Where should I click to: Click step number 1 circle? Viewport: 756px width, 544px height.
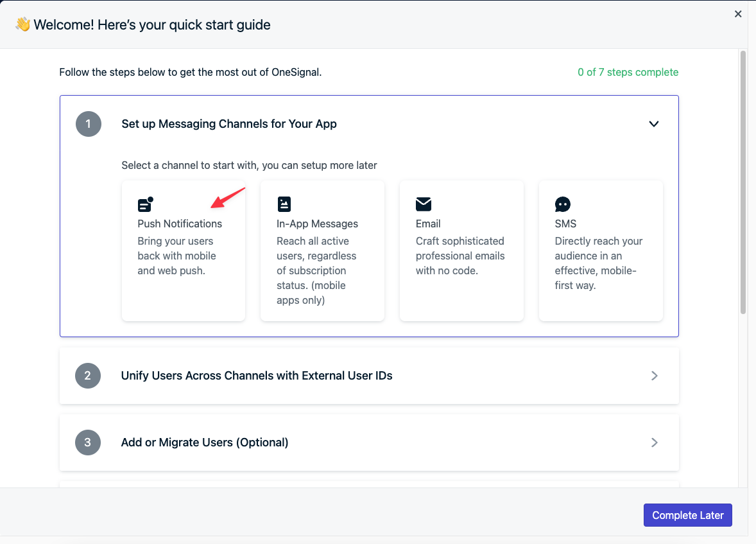[x=88, y=124]
